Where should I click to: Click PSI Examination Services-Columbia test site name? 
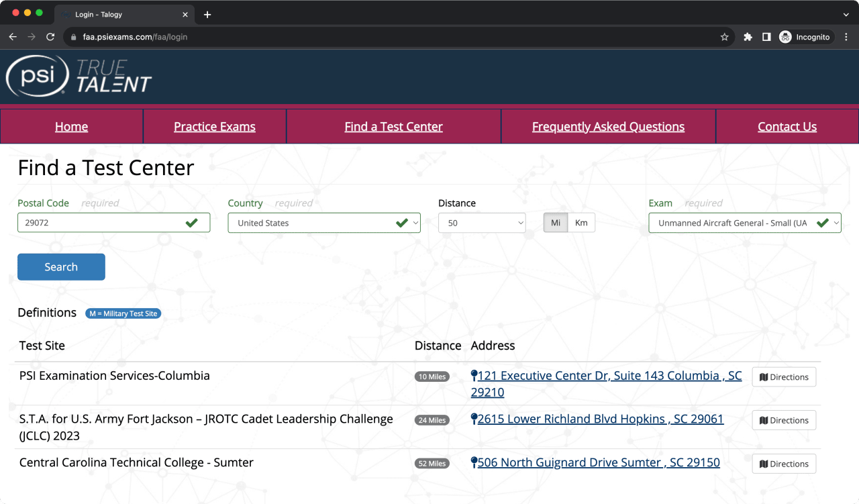(115, 376)
